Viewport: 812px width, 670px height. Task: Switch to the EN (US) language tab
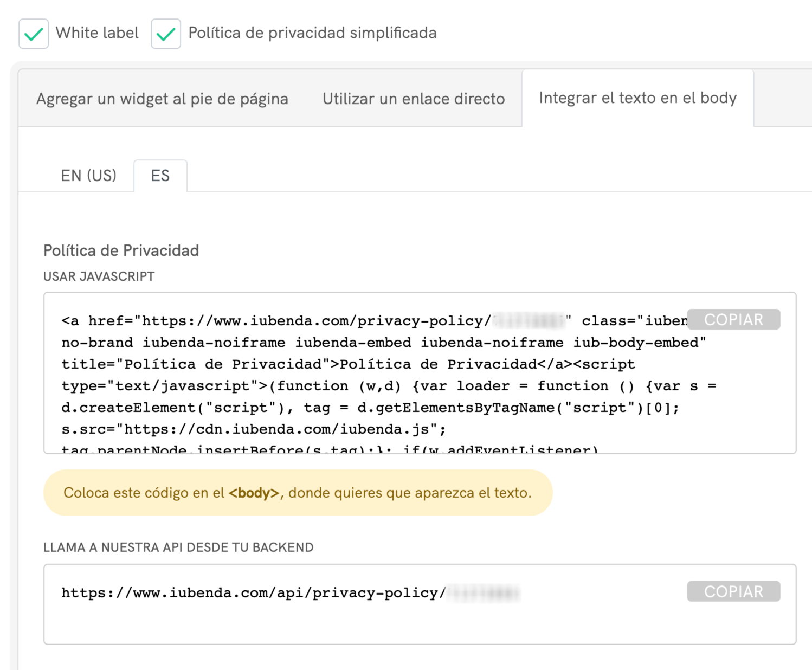[88, 176]
